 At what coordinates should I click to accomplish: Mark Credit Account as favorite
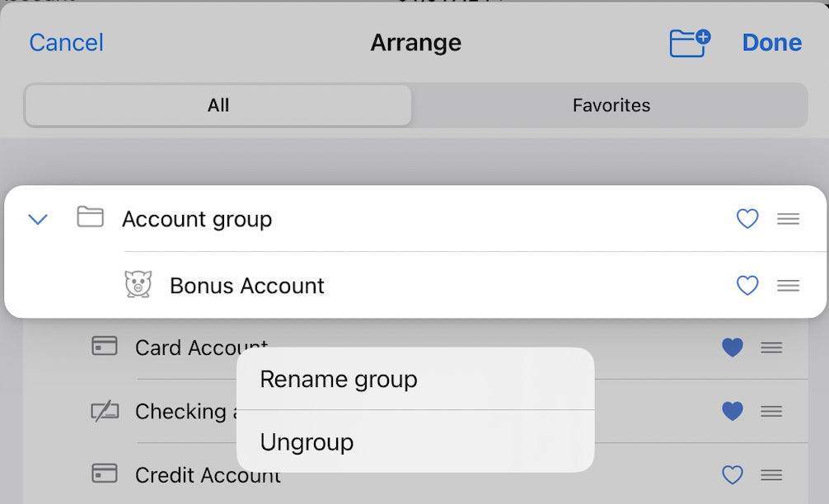pos(732,474)
